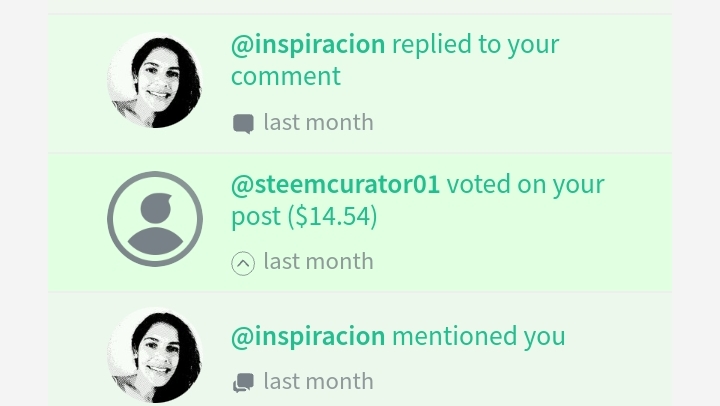Open @inspiracion avatar on reply notification
The width and height of the screenshot is (720, 406).
point(155,80)
